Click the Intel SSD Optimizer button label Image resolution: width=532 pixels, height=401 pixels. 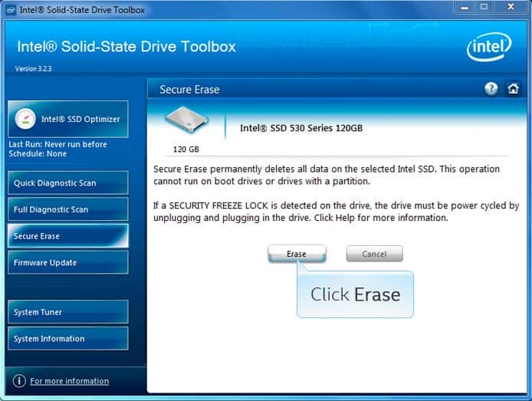coord(80,119)
